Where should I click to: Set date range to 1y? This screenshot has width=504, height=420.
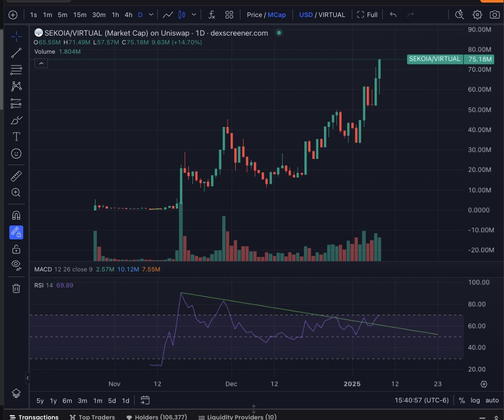point(53,401)
